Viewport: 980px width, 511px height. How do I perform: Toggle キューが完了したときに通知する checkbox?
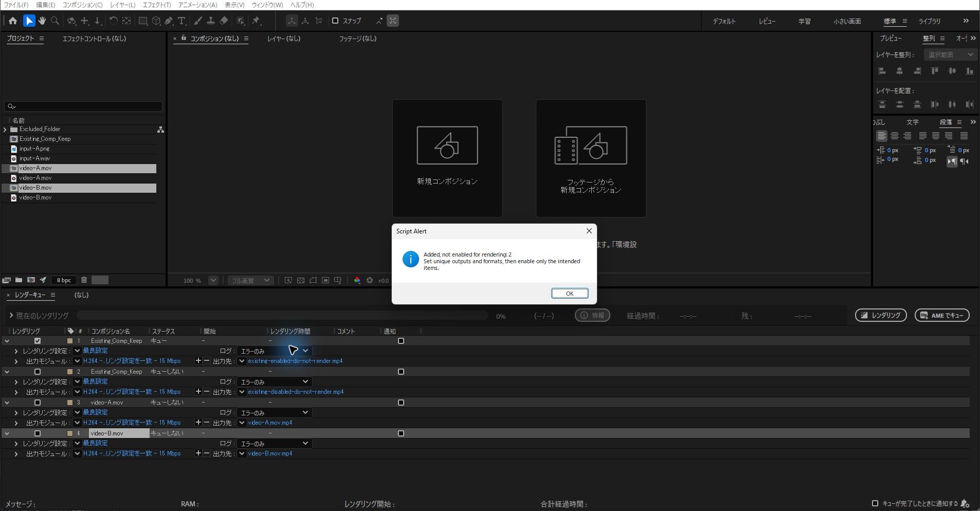[x=875, y=503]
